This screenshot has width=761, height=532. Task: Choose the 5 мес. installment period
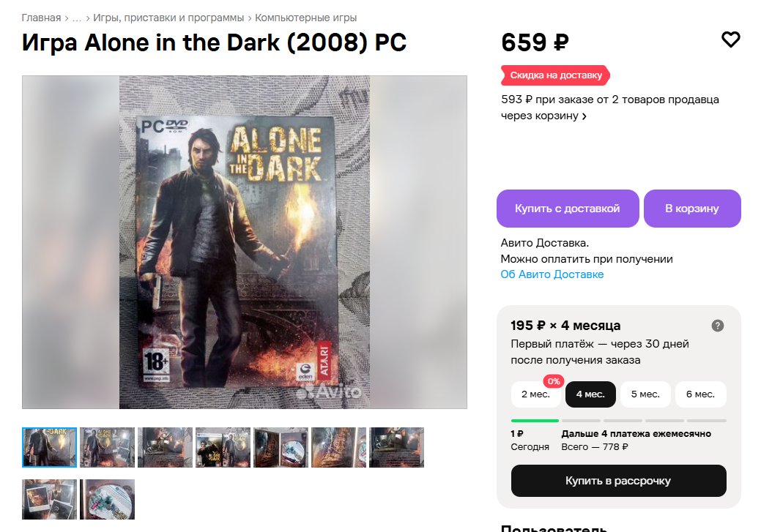[645, 394]
